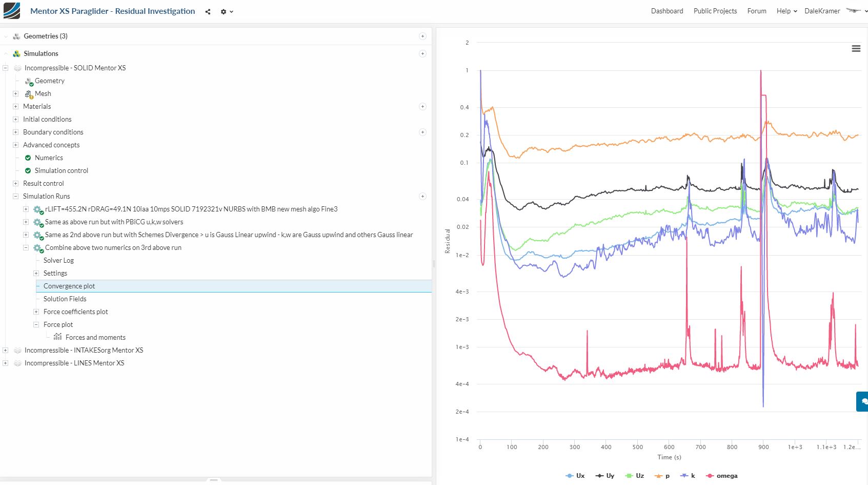Click the SimScale logo icon
Image resolution: width=868 pixels, height=485 pixels.
(11, 11)
